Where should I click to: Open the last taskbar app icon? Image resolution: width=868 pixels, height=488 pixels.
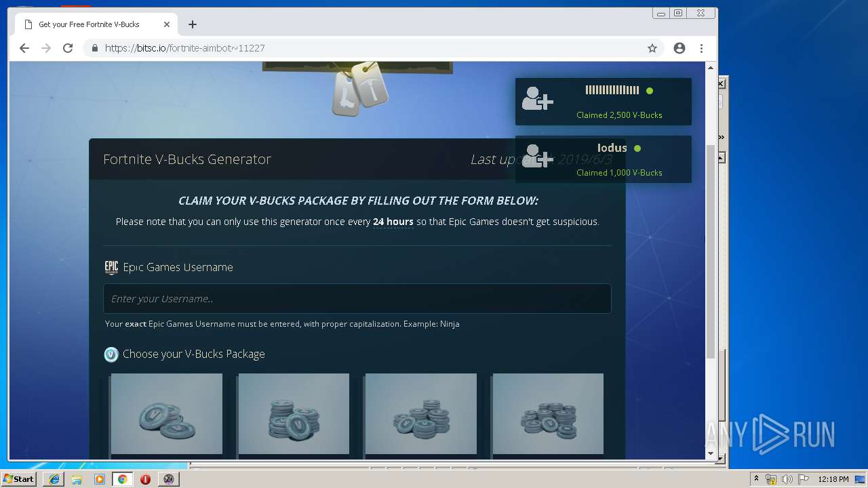pyautogui.click(x=168, y=479)
